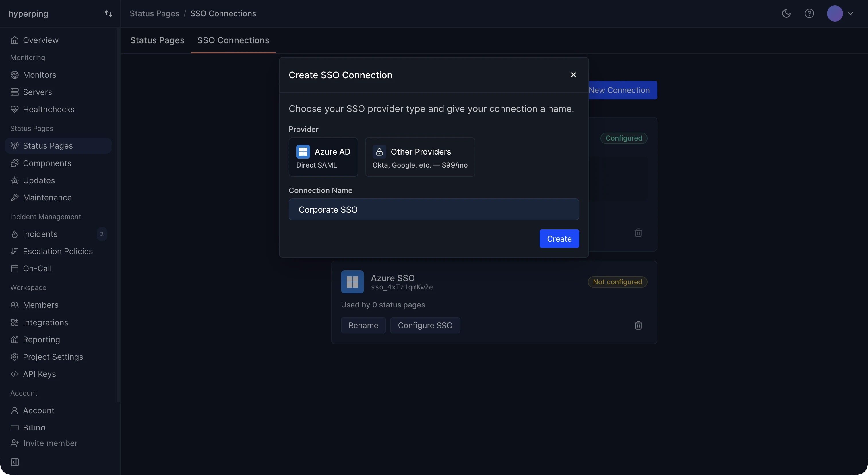Viewport: 868px width, 475px height.
Task: Close the Create SSO Connection dialog
Action: point(573,75)
